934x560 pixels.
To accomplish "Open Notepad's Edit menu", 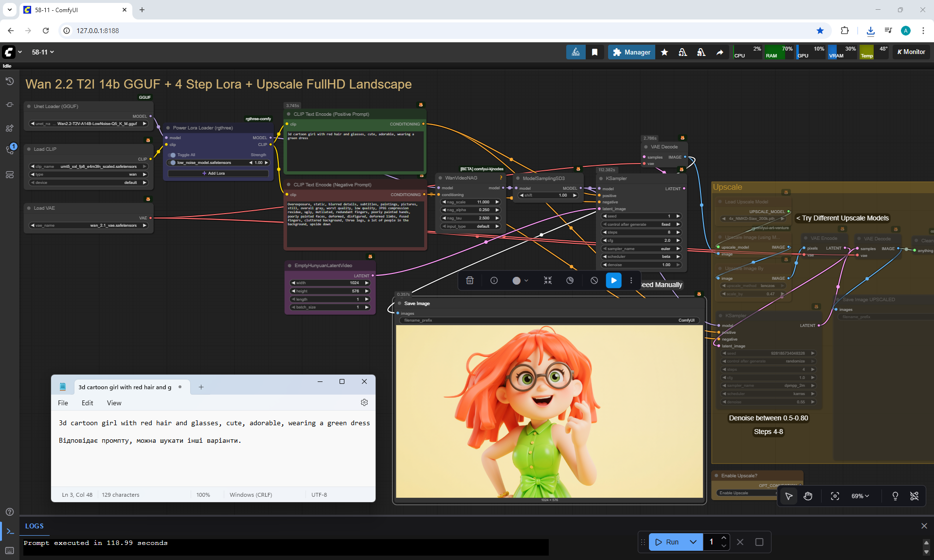I will tap(87, 403).
